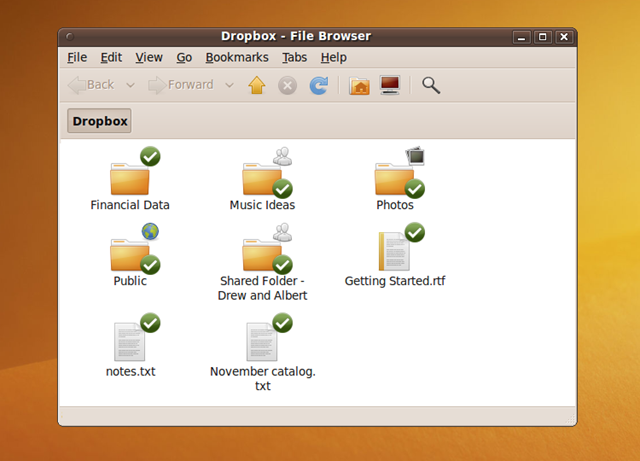The height and width of the screenshot is (461, 640).
Task: Click the globe emblem on Public folder
Action: 150,232
